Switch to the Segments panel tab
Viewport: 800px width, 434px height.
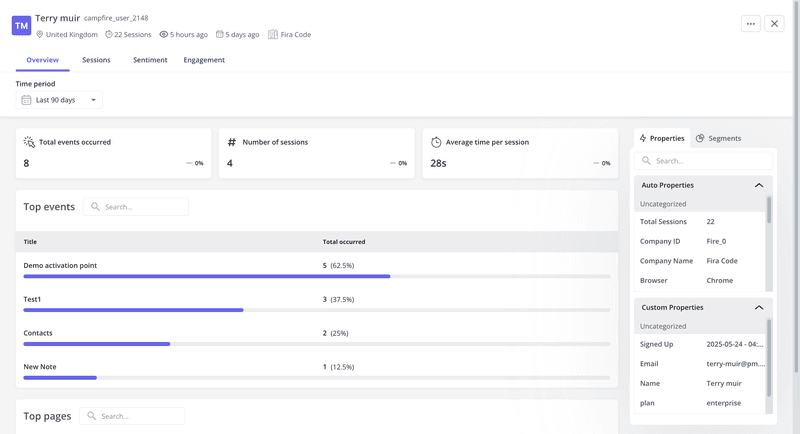[x=718, y=138]
